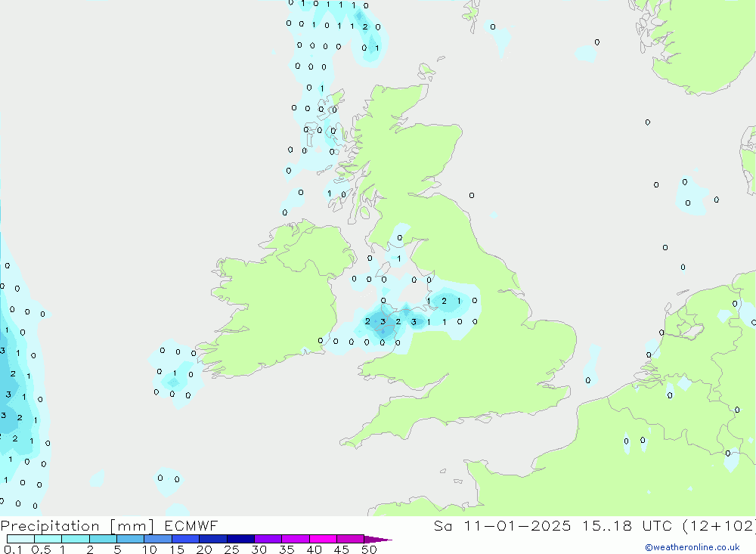756x554 pixels.
Task: Click the Norway landmass in the top right
Action: [696, 45]
